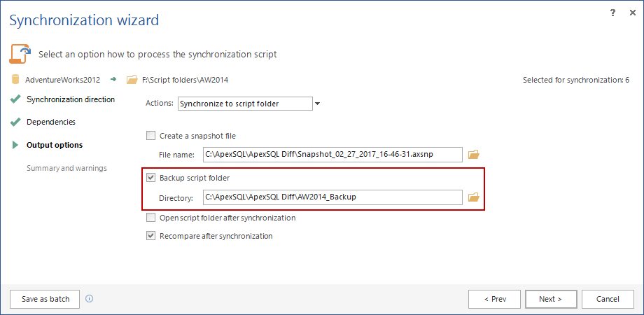Image resolution: width=644 pixels, height=315 pixels.
Task: Click the synchronization script wizard icon
Action: tap(20, 54)
